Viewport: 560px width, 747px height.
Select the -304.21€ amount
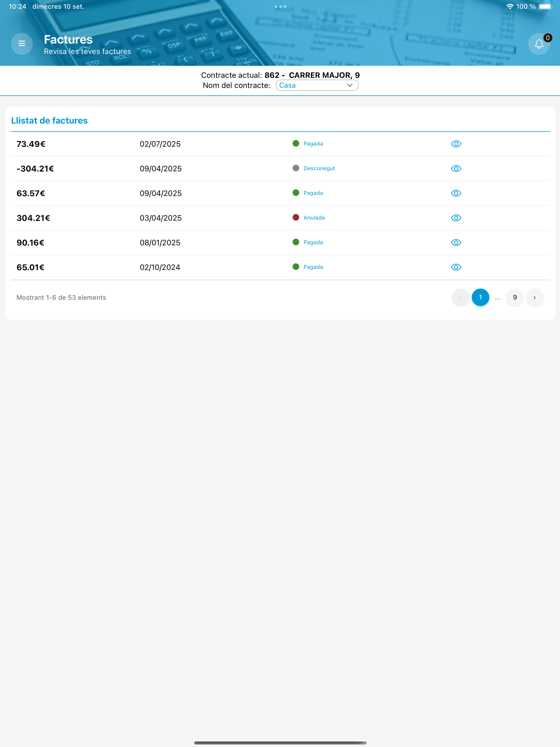35,169
